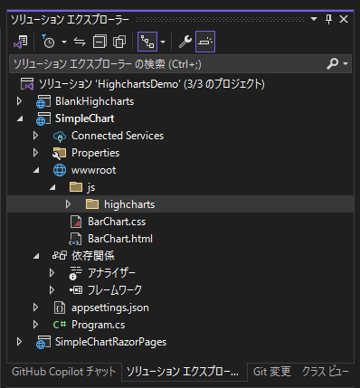
Task: Open the window position dropdown arrow in title bar
Action: tap(314, 19)
